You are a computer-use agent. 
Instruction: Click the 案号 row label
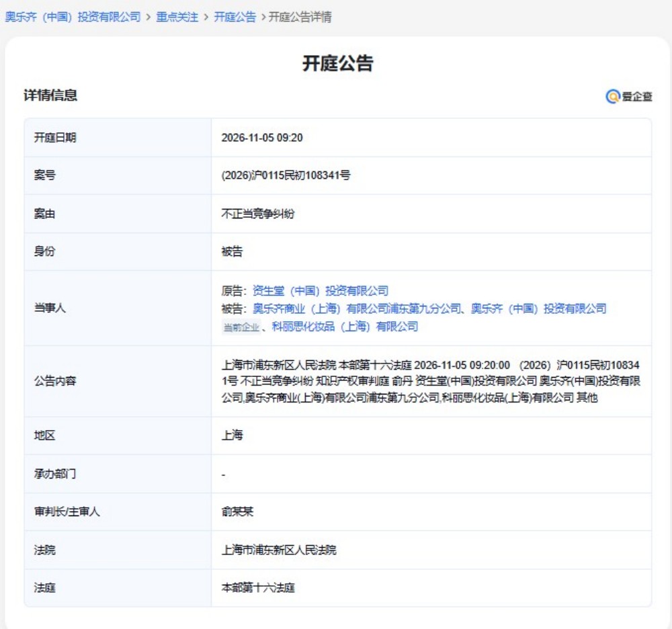[44, 175]
